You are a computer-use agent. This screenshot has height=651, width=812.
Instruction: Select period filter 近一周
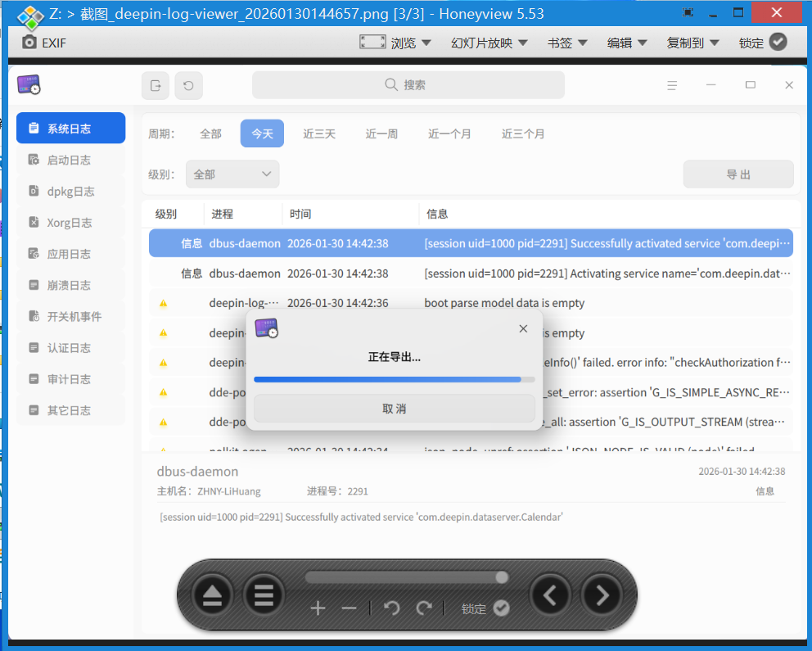381,133
